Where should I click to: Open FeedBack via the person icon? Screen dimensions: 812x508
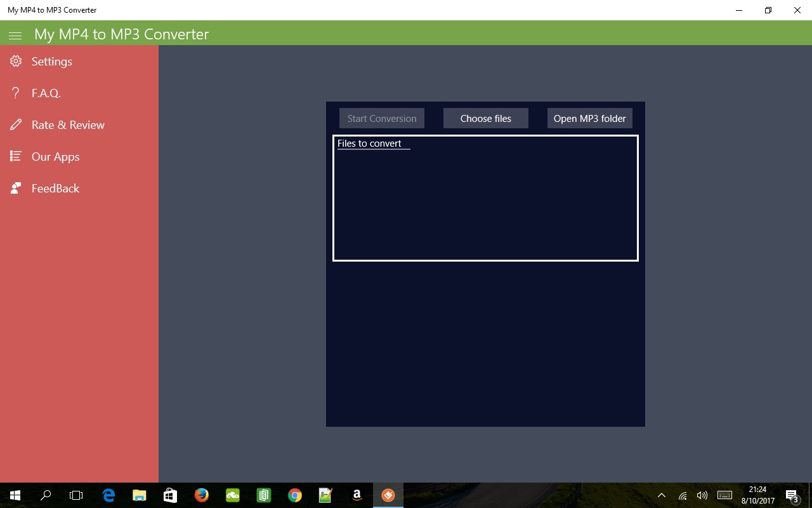15,188
